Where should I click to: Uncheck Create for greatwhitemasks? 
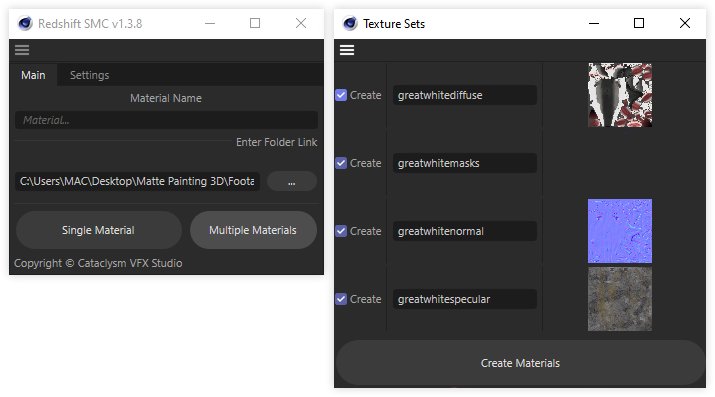341,163
